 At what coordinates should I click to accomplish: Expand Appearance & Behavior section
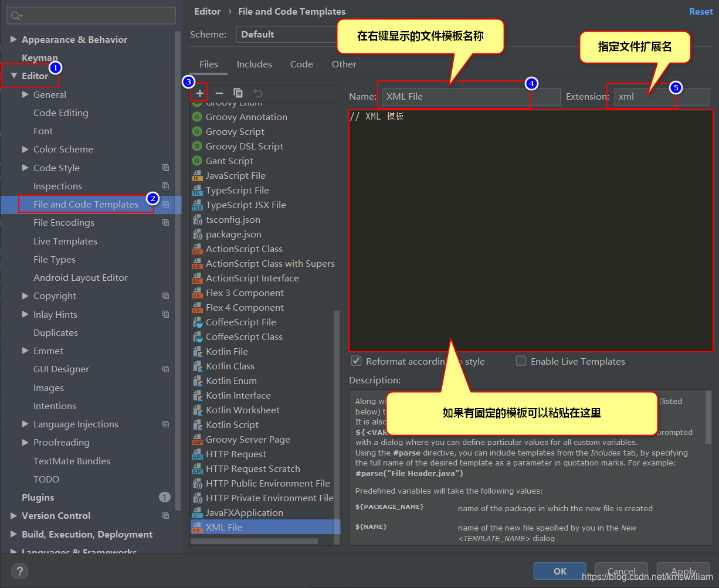13,39
